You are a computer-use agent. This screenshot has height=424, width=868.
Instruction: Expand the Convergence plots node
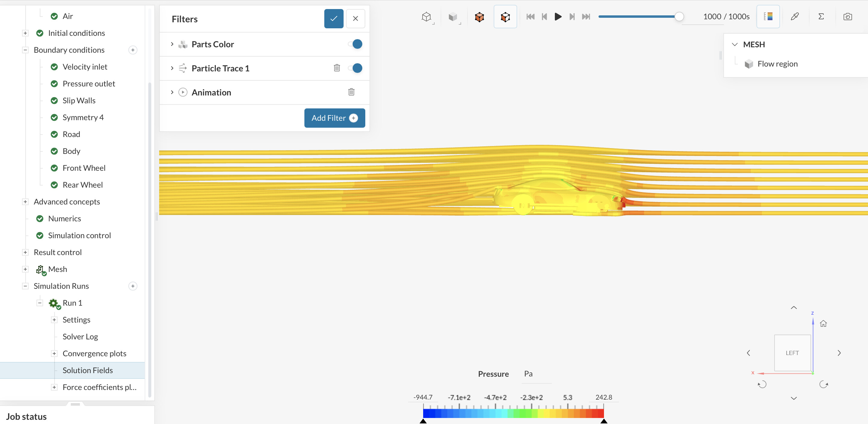[54, 353]
